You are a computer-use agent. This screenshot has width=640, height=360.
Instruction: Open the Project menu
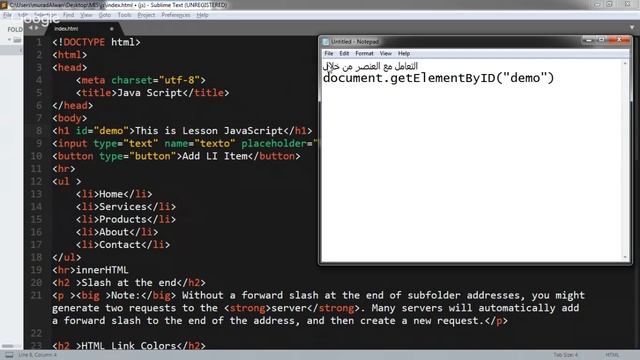[x=146, y=15]
